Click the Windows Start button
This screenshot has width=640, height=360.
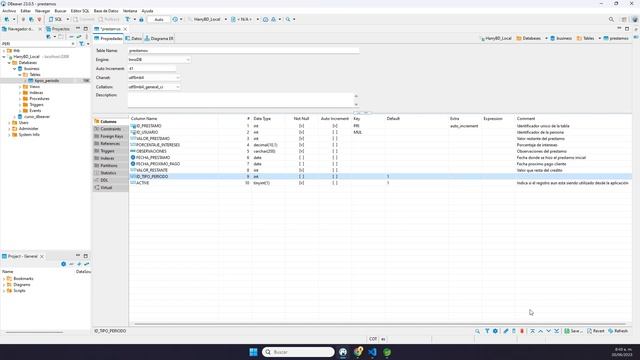click(253, 352)
